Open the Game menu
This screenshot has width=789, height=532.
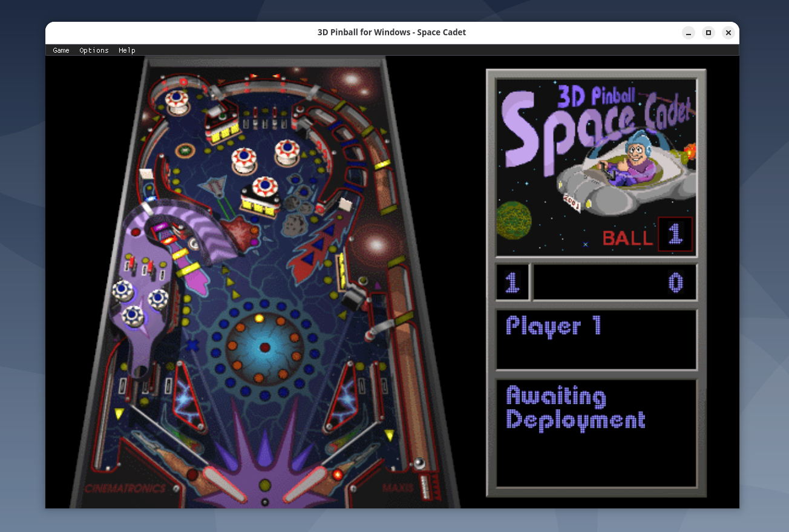[61, 50]
